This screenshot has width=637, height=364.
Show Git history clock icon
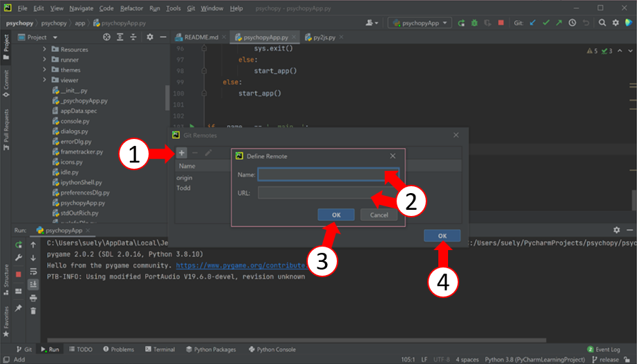572,23
